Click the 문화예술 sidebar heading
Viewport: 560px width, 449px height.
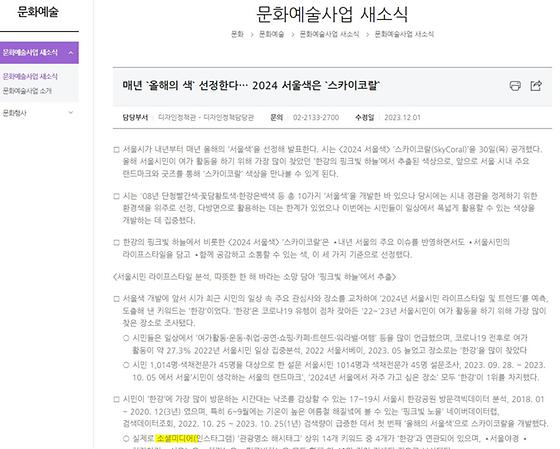(38, 12)
